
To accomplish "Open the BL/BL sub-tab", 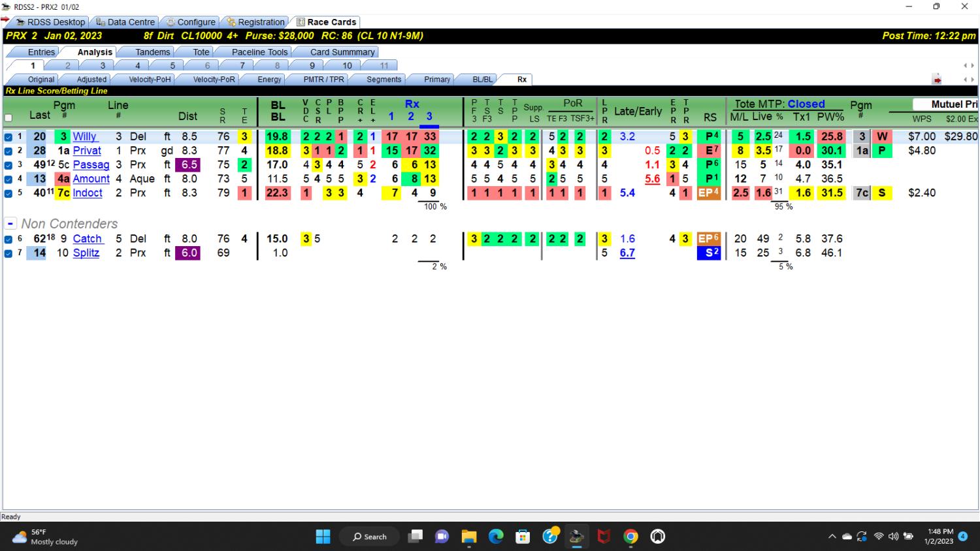I will pos(482,80).
